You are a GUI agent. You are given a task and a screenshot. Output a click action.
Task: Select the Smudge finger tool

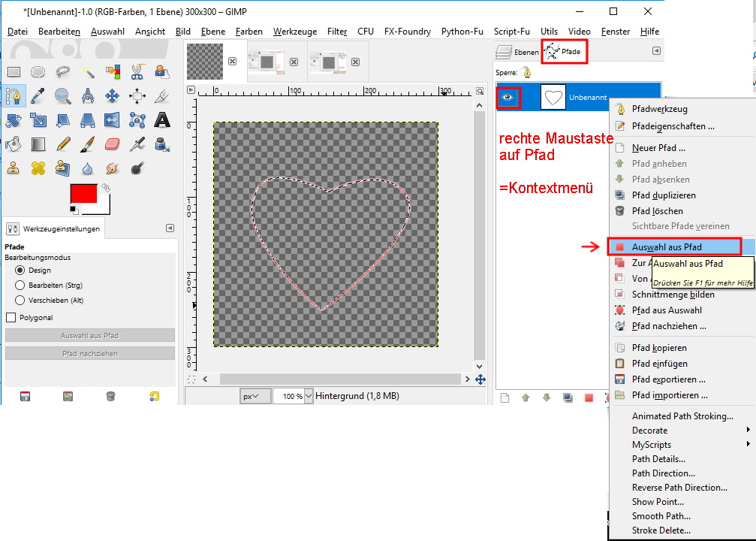tap(113, 168)
